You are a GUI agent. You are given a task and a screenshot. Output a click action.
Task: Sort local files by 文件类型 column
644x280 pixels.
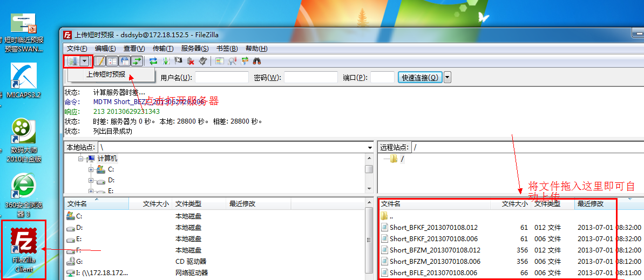199,203
